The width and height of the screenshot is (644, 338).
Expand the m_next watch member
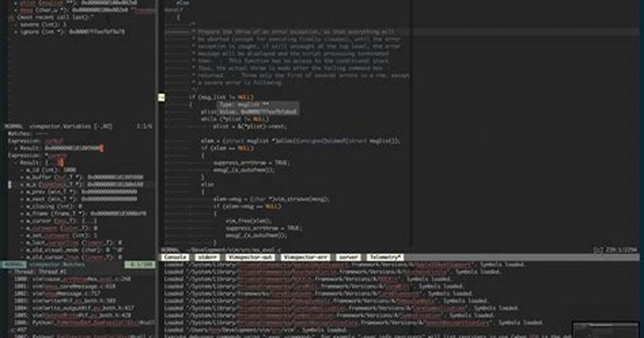(23, 199)
